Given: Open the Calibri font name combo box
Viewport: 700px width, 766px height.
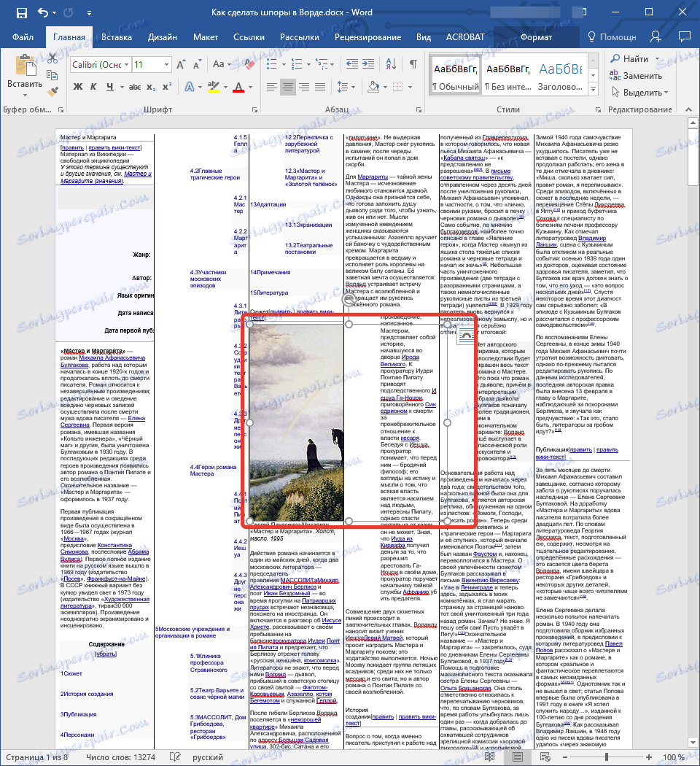Looking at the screenshot, I should (x=101, y=64).
